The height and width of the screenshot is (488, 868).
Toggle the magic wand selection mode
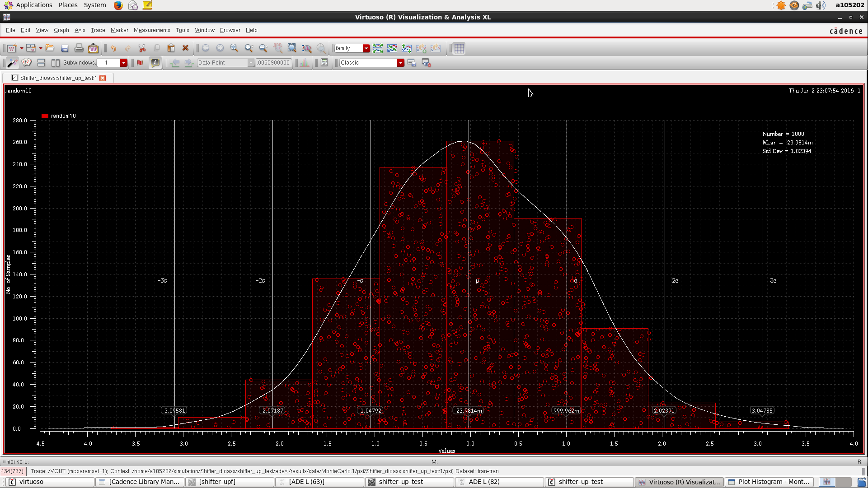point(12,63)
